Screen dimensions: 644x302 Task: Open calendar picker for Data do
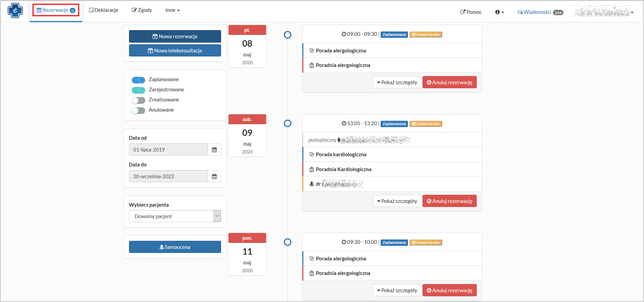[x=214, y=177]
